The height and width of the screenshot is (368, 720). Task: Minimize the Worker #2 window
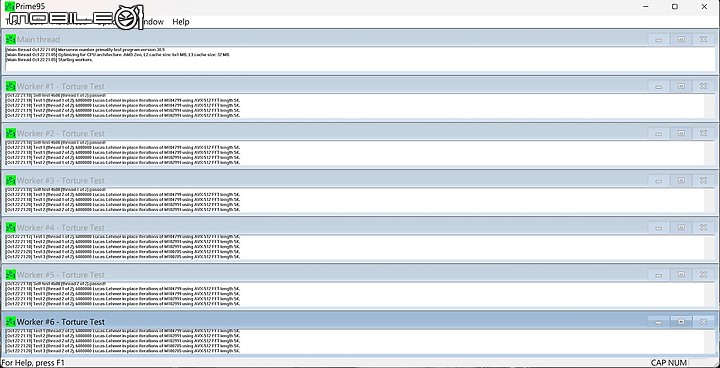pyautogui.click(x=658, y=133)
